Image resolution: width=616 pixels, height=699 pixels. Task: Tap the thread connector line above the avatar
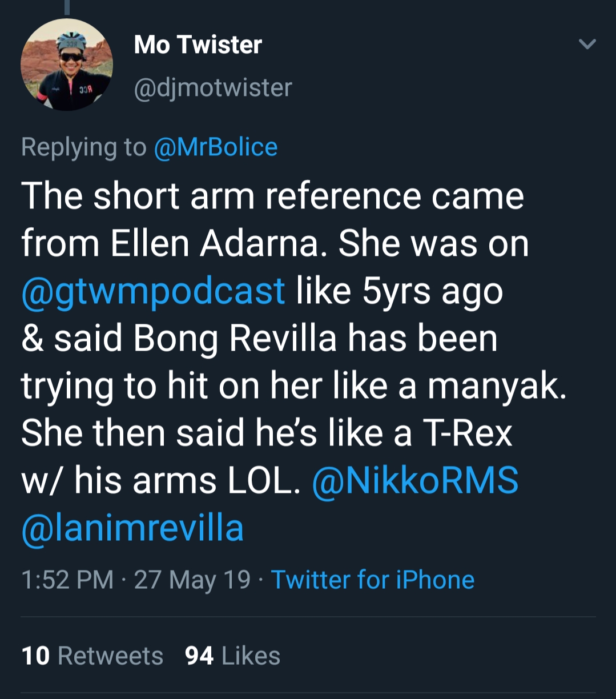pos(67,7)
